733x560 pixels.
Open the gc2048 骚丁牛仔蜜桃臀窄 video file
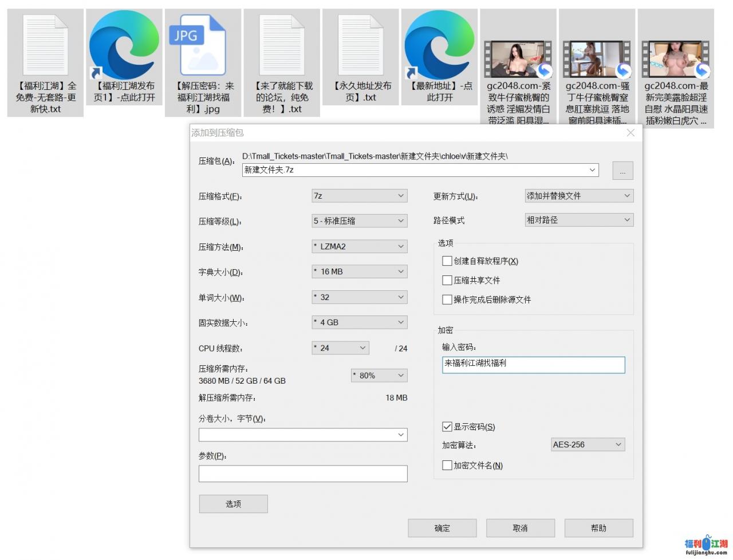(x=597, y=57)
